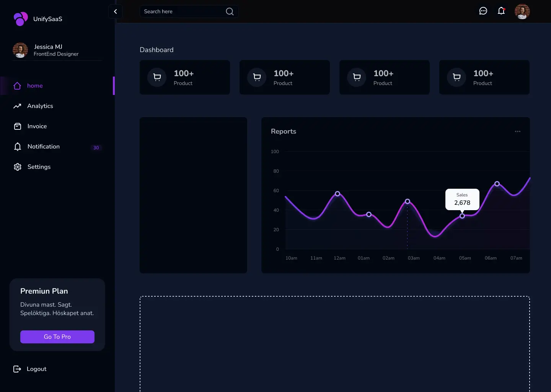The image size is (551, 392).
Task: Click the Sales 2,678 tooltip
Action: 462,199
